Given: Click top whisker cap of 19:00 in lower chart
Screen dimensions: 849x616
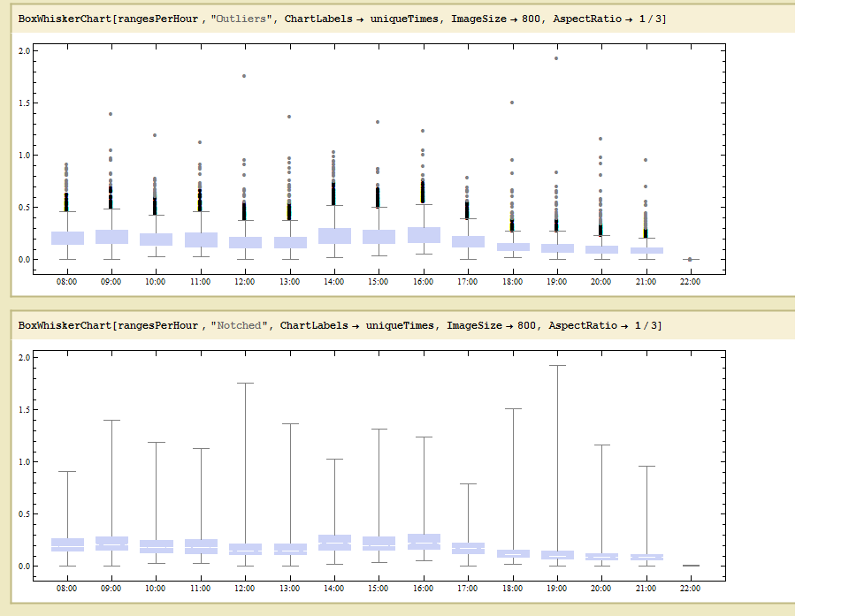Looking at the screenshot, I should [x=556, y=365].
